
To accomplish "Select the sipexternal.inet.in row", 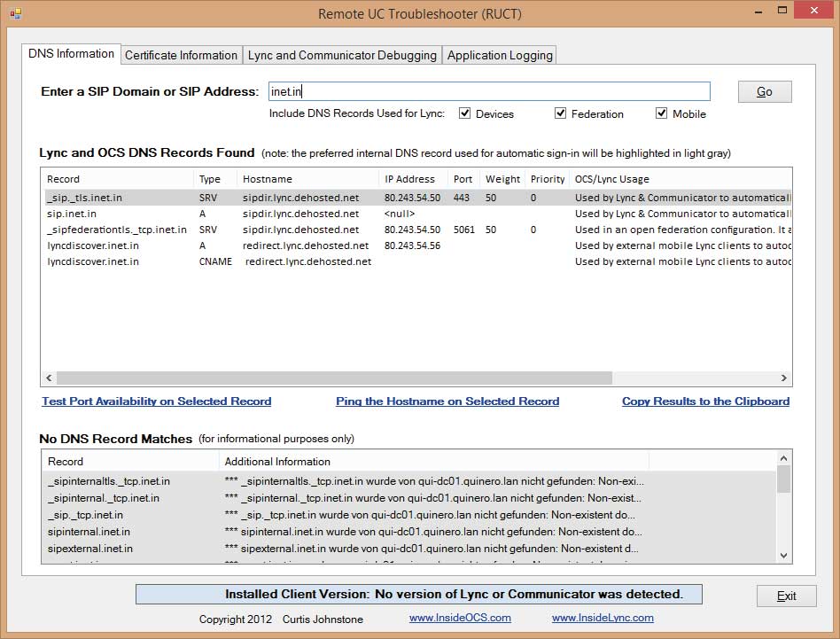I will point(408,549).
